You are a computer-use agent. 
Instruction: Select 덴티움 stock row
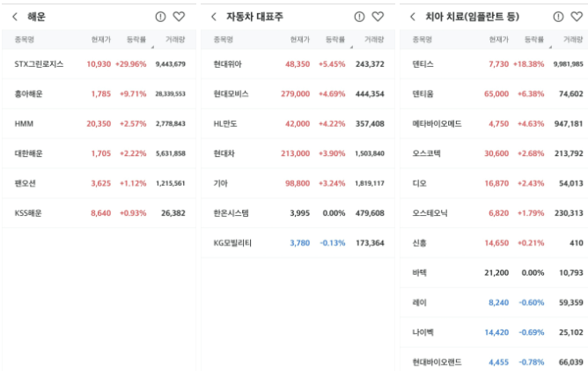494,94
